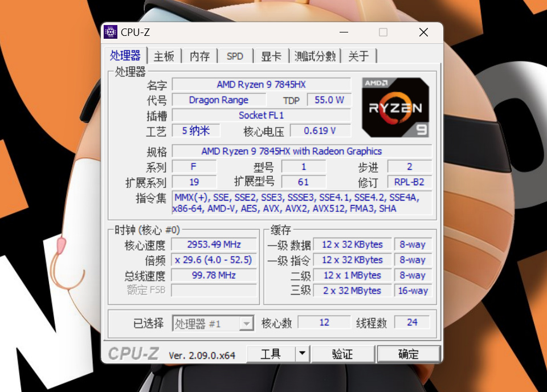Click the specification field with Radeon Graphics
547x392 pixels.
(x=302, y=151)
